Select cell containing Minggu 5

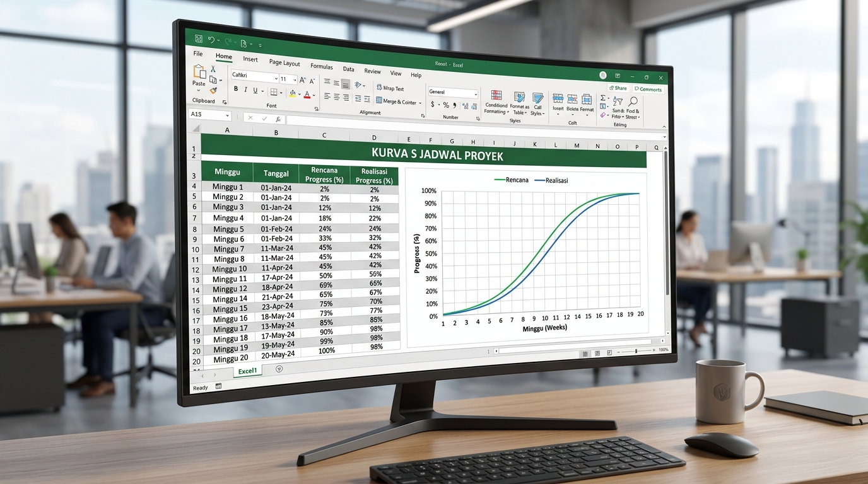click(228, 229)
